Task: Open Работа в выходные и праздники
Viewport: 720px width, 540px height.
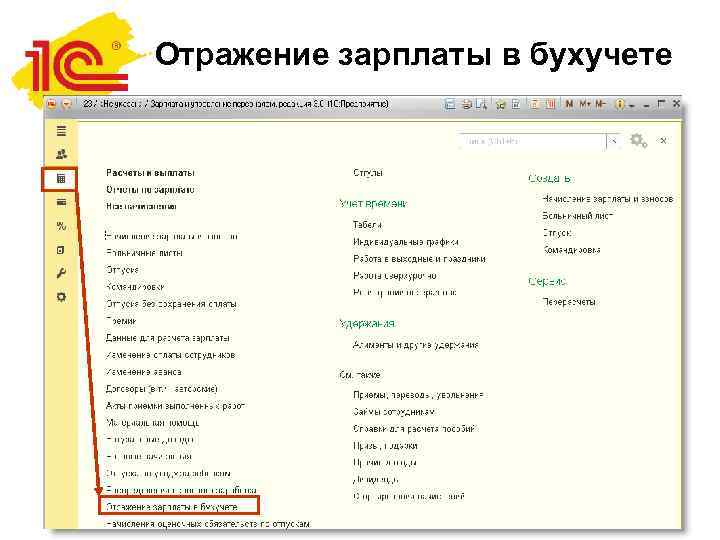Action: tap(419, 259)
